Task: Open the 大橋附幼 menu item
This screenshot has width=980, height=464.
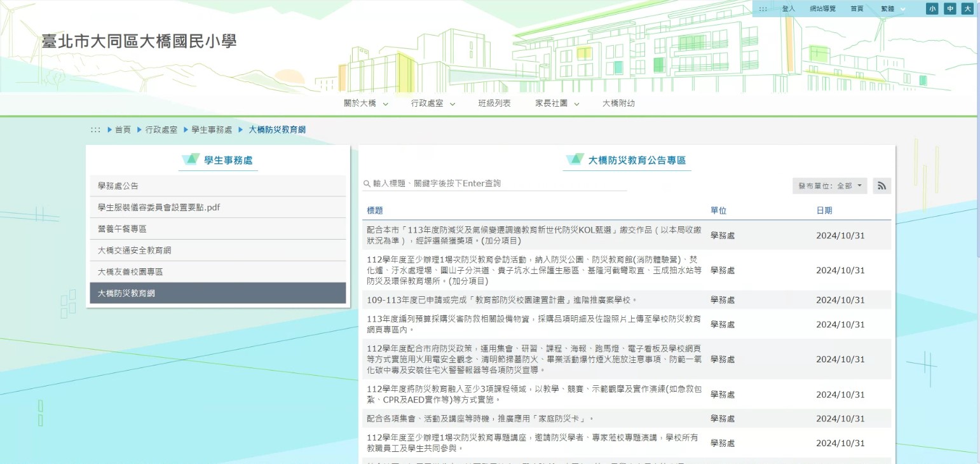Action: 618,104
